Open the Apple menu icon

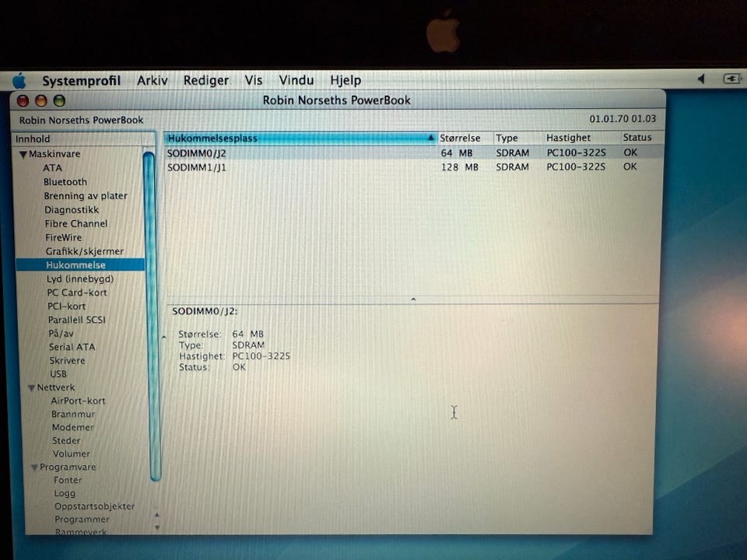[19, 81]
